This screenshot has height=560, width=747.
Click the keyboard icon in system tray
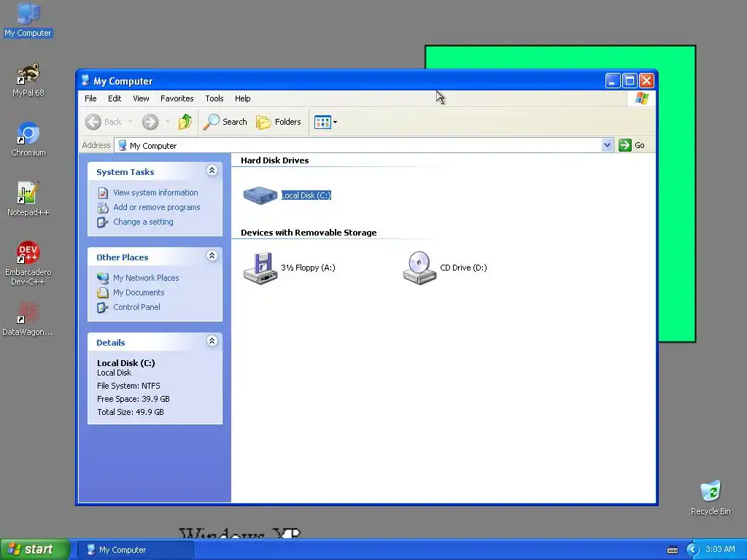672,550
